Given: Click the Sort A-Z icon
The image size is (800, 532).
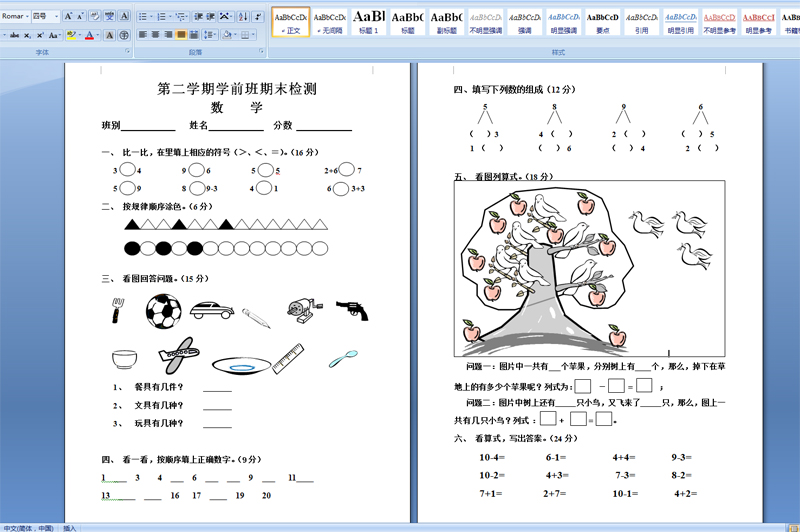Looking at the screenshot, I should pos(243,17).
